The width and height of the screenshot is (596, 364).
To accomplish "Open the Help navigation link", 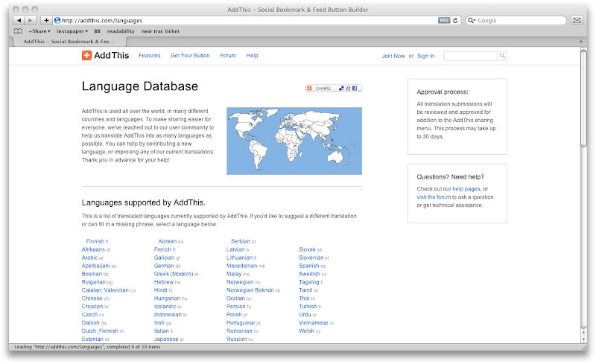I will tap(252, 56).
